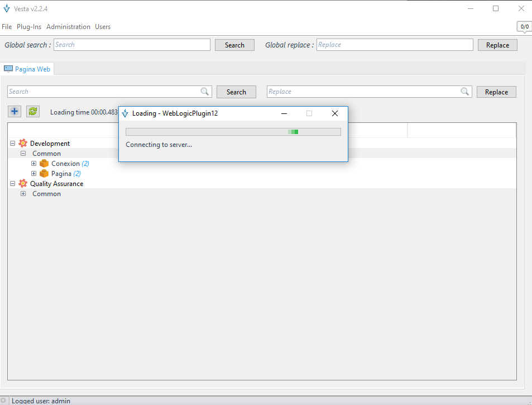Click the small icon in the status bar
The height and width of the screenshot is (405, 532).
4,400
